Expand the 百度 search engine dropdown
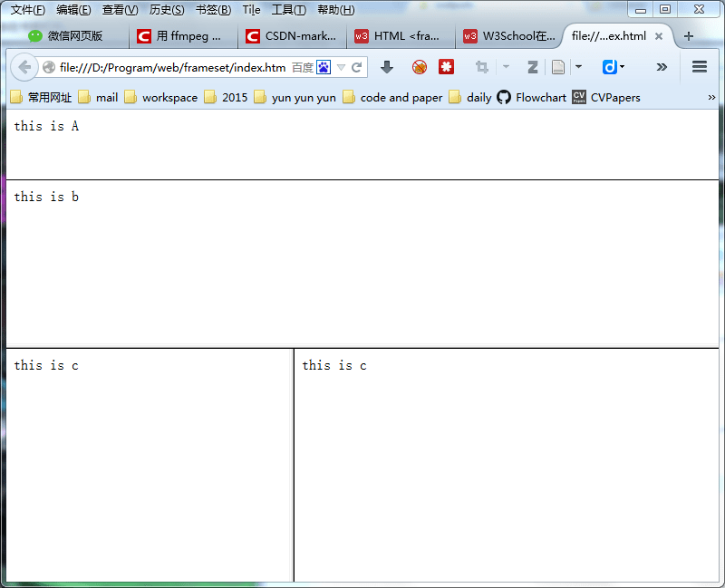 pyautogui.click(x=342, y=67)
